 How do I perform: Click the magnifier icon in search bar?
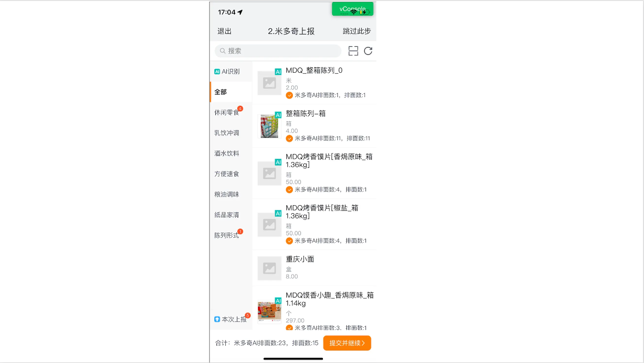222,51
